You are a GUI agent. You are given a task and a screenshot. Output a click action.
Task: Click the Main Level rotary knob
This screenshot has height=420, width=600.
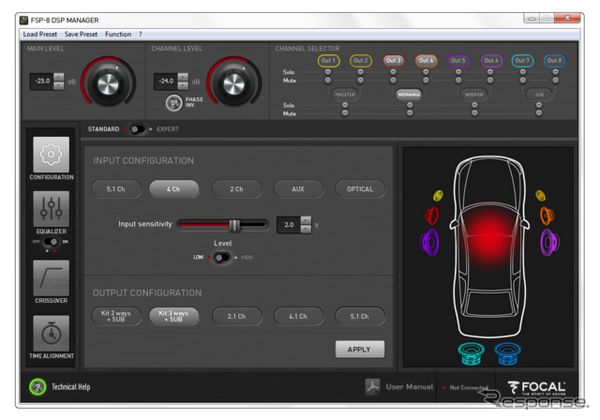[108, 82]
